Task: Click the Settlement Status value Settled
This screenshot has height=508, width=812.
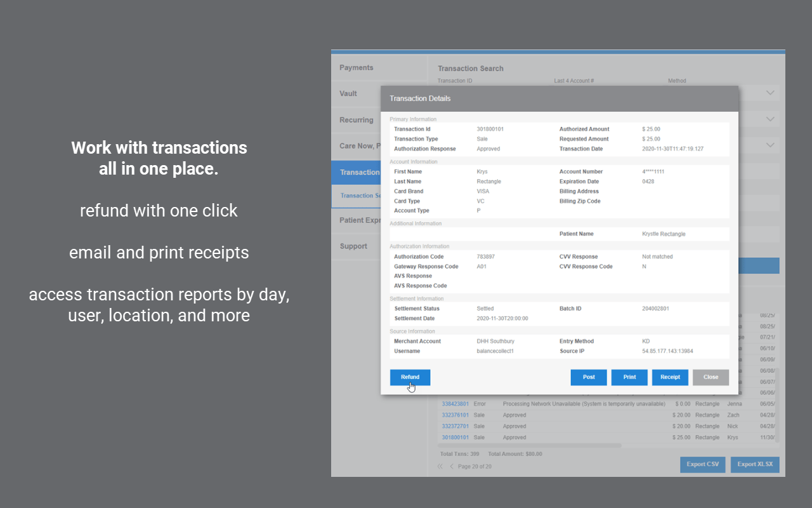Action: pos(485,309)
